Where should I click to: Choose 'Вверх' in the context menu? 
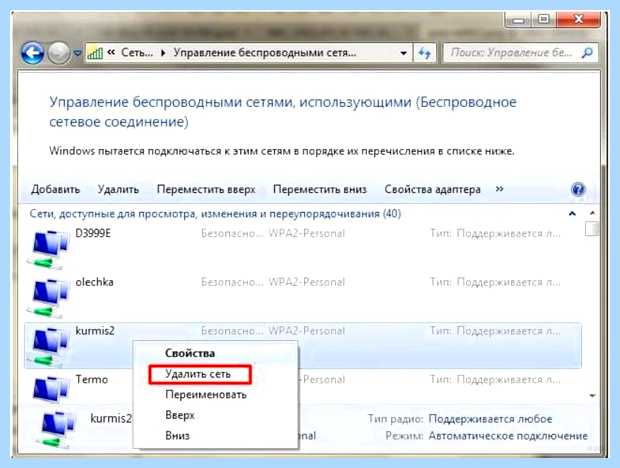coord(180,415)
